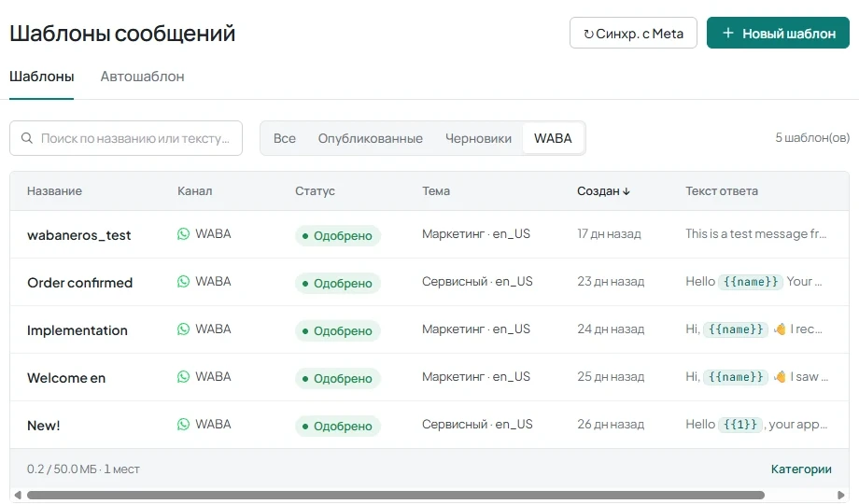Sort by the Канал column header

coord(194,191)
